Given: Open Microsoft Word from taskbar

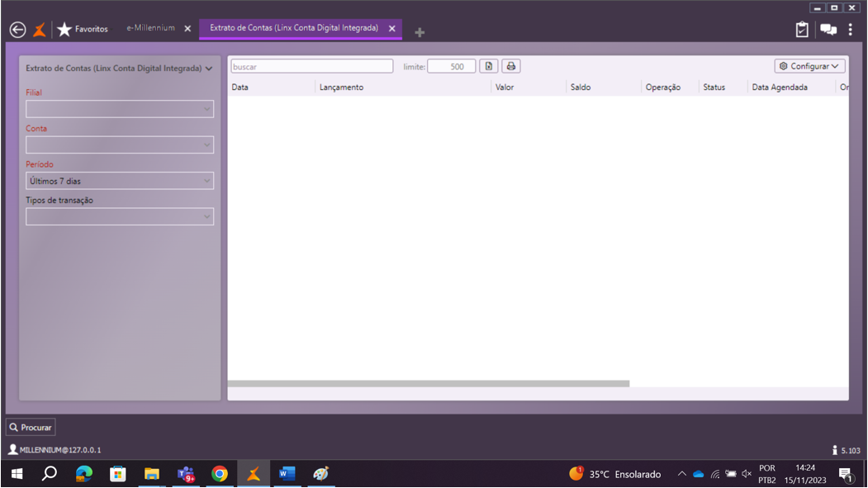Looking at the screenshot, I should click(x=287, y=474).
